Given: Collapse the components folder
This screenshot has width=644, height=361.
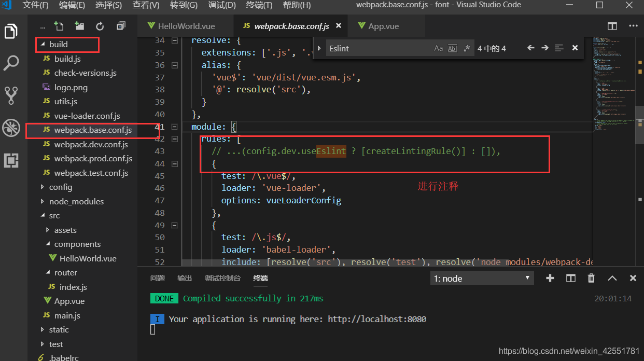Looking at the screenshot, I should (48, 244).
